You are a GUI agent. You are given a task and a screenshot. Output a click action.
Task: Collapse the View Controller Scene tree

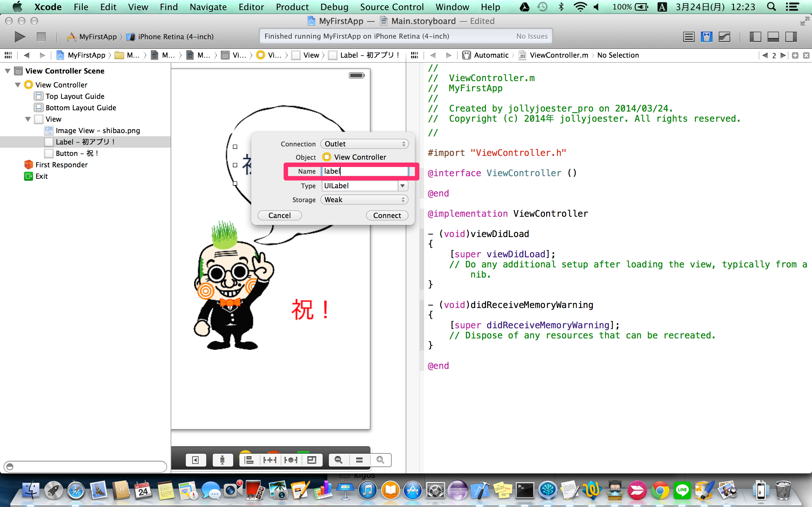7,71
